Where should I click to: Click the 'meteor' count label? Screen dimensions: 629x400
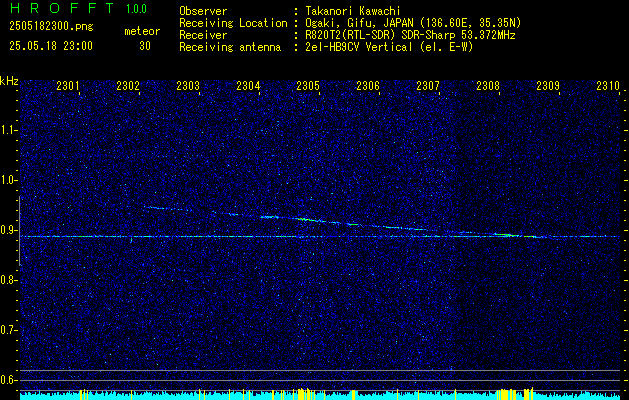pyautogui.click(x=142, y=31)
